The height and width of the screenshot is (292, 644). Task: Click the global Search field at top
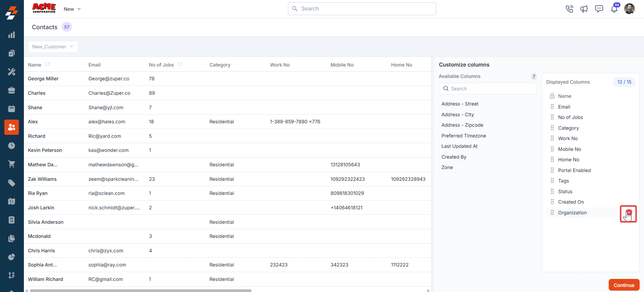362,9
